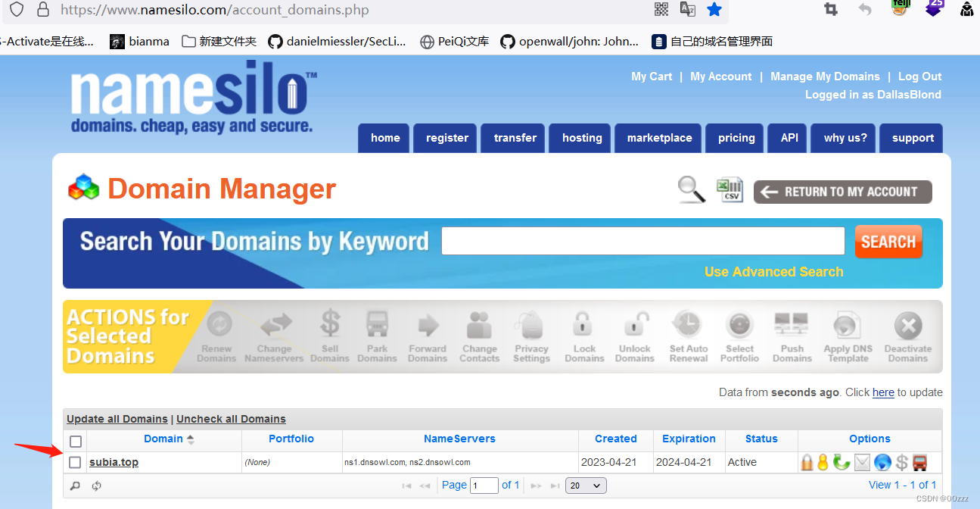Click the Change Nameservers action icon

pos(275,326)
